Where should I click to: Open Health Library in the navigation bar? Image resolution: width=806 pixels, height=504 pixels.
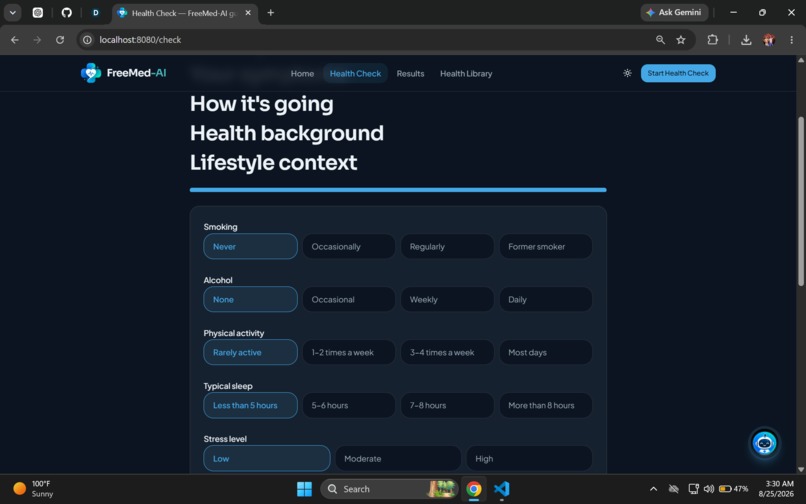tap(466, 74)
